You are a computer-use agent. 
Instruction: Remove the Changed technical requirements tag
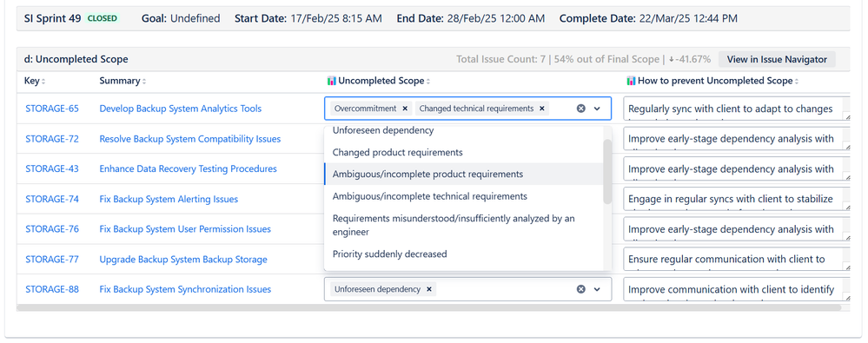pyautogui.click(x=542, y=109)
